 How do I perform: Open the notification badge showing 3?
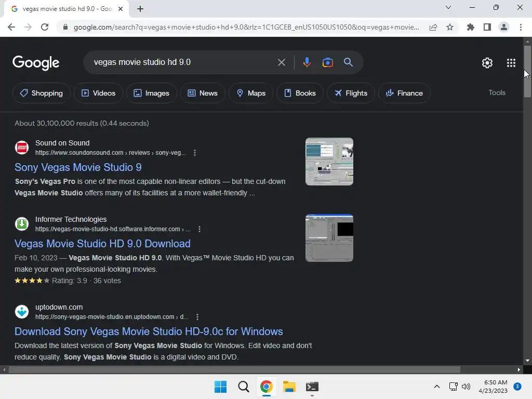(517, 386)
